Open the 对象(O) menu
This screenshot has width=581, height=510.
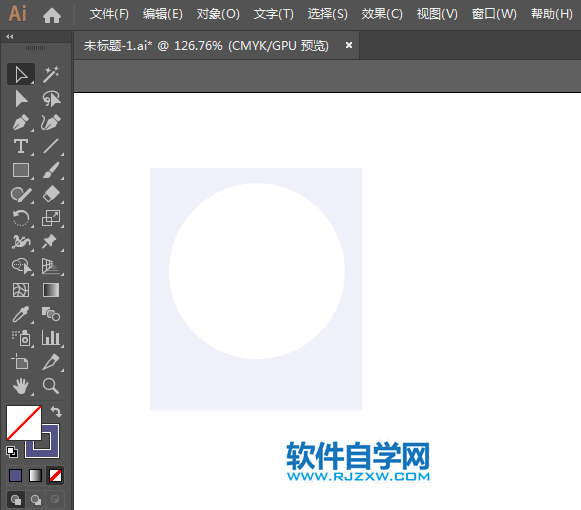click(218, 14)
